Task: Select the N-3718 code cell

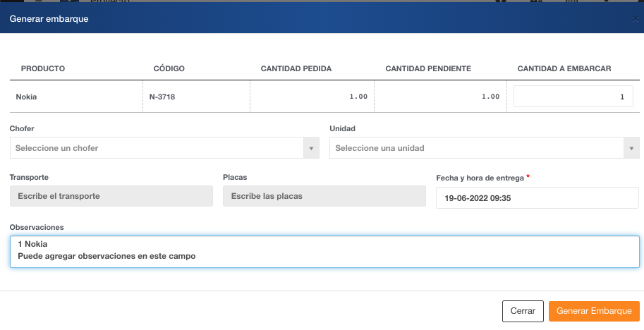Action: (x=162, y=97)
